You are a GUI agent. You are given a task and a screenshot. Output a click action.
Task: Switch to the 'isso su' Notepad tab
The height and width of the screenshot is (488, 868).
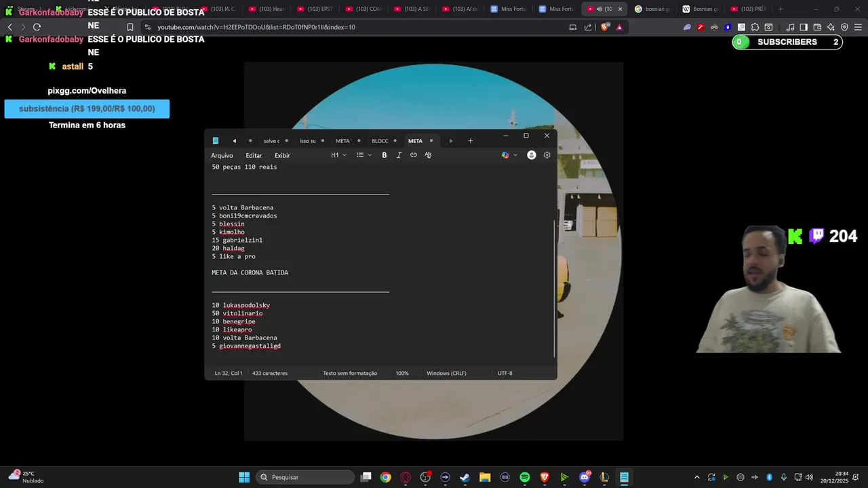click(x=308, y=141)
